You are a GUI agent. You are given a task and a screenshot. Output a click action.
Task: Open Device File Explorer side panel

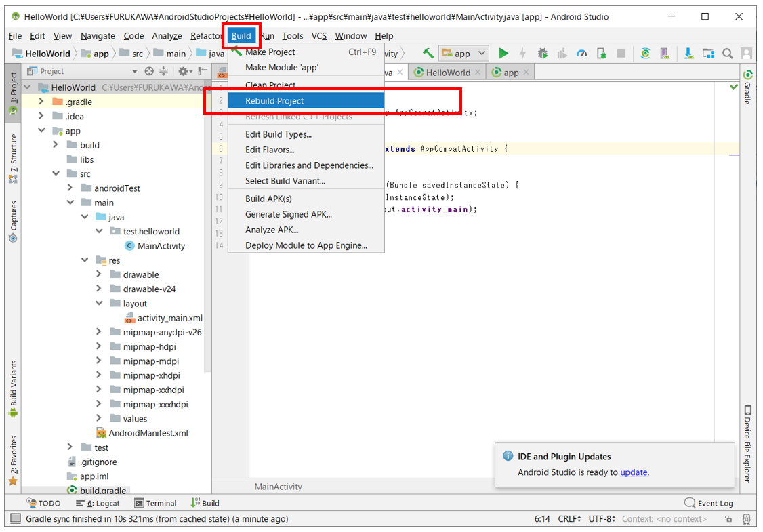(747, 443)
